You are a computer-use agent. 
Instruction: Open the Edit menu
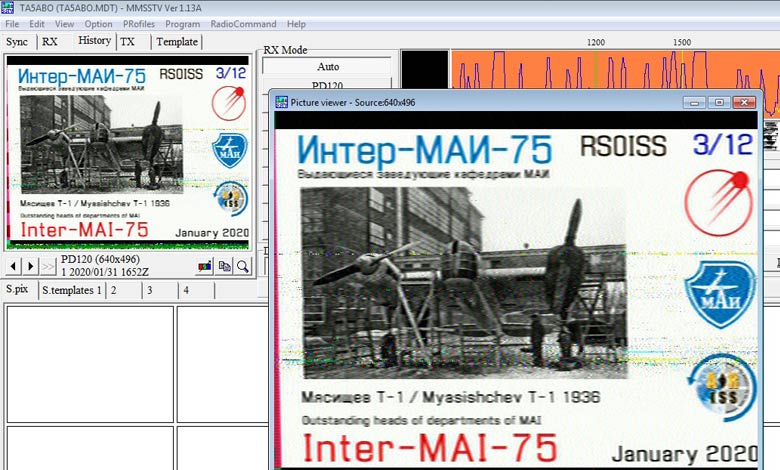[37, 24]
